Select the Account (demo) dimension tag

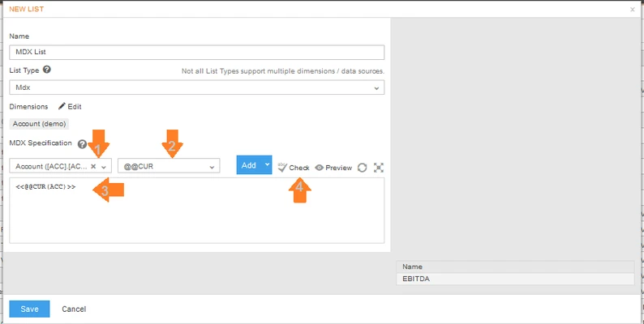[40, 124]
